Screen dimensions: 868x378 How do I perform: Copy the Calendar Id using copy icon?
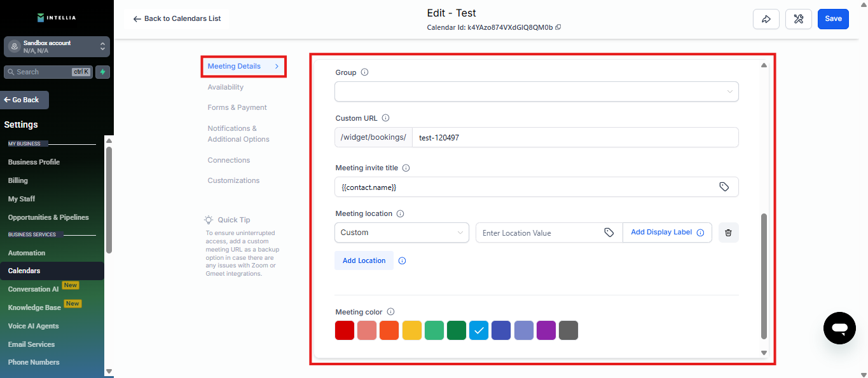coord(558,27)
